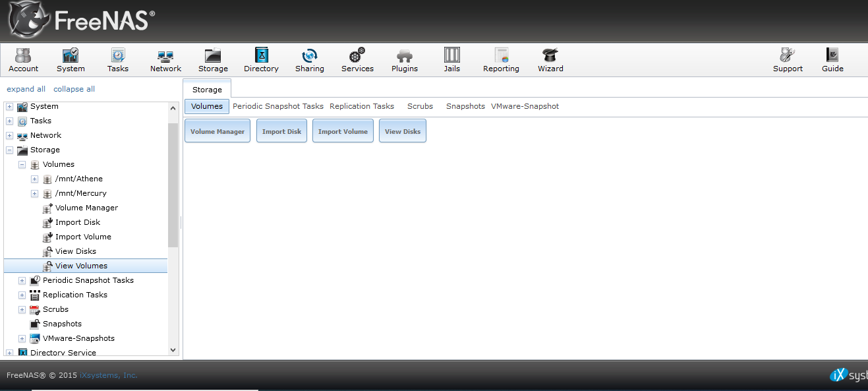Expand the /mnt/Mercury volume node
868x391 pixels.
tap(34, 194)
